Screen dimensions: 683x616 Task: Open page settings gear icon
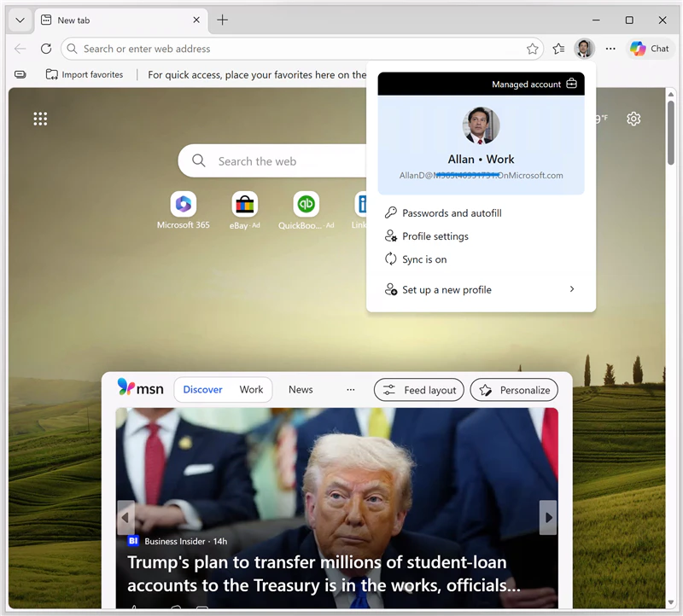(633, 119)
